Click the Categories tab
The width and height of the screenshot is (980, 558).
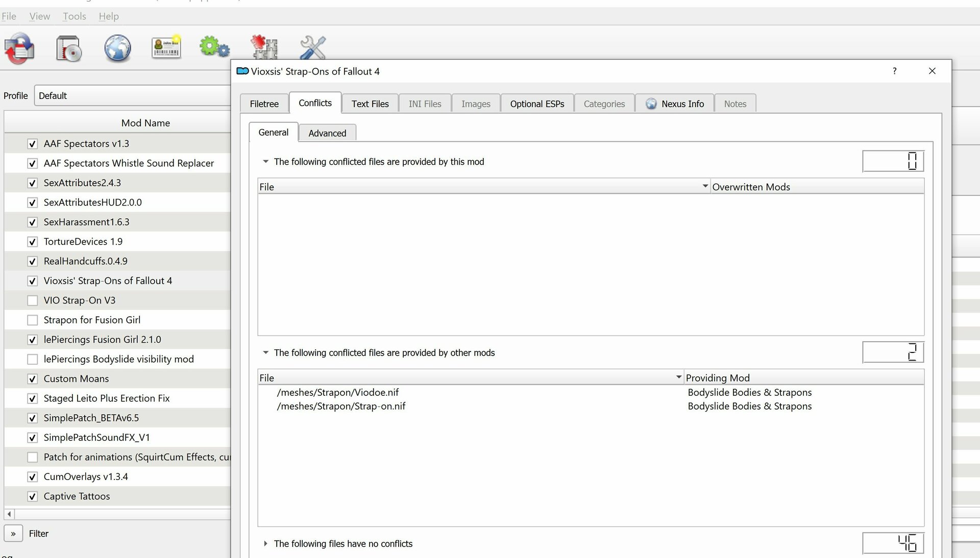pyautogui.click(x=604, y=104)
